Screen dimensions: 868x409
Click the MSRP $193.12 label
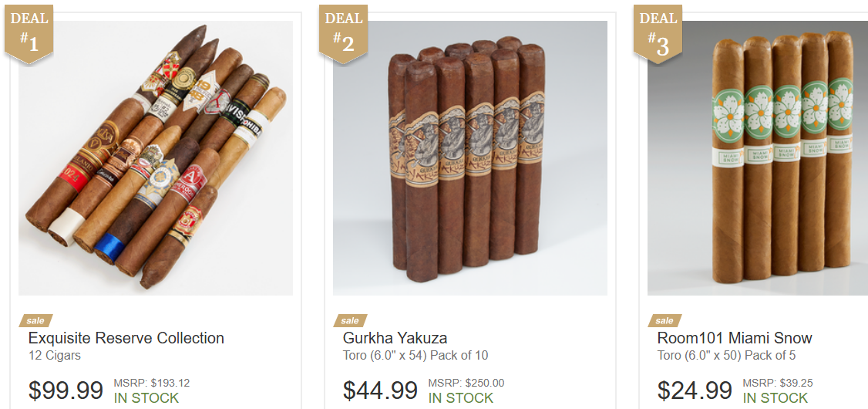point(152,383)
